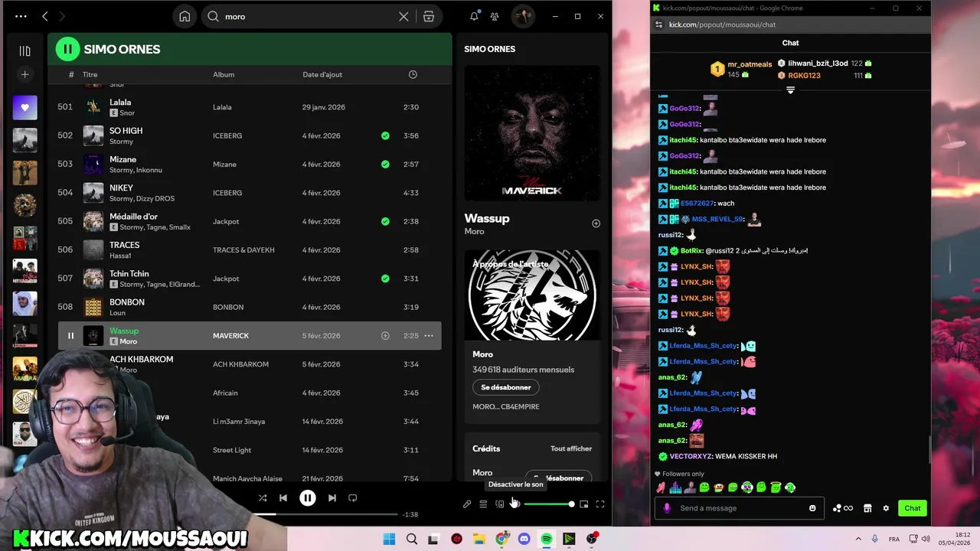The image size is (980, 551).
Task: Create a playlist with the sidebar plus icon
Action: [x=24, y=74]
